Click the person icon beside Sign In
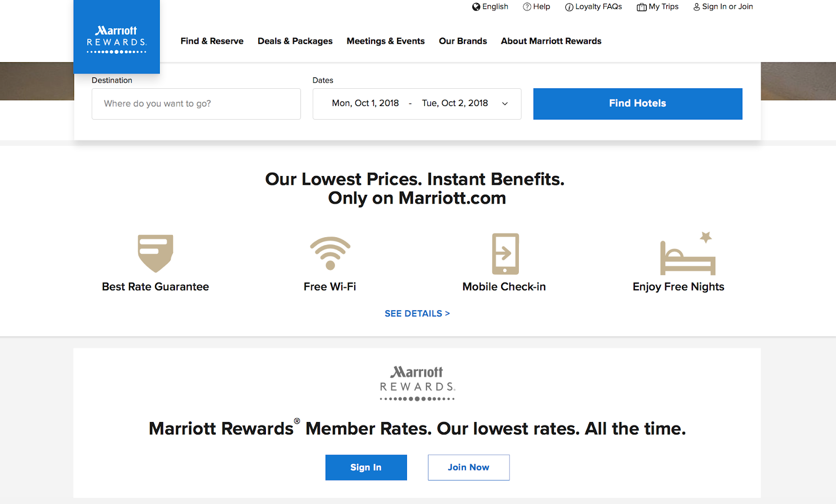 pyautogui.click(x=696, y=7)
